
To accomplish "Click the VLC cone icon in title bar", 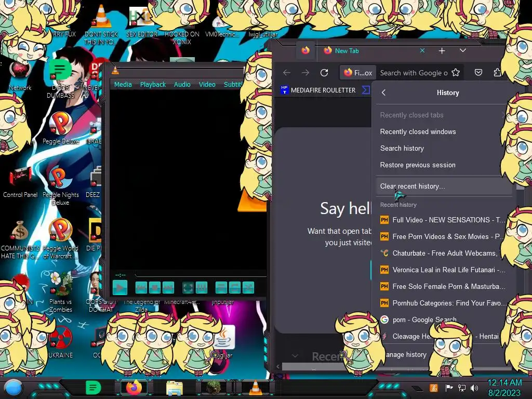I will (115, 71).
